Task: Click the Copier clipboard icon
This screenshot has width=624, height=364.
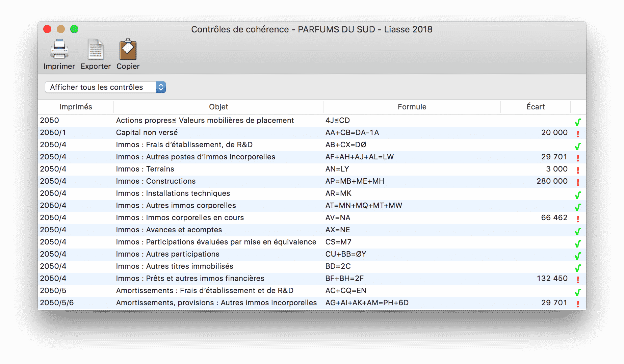Action: point(128,49)
